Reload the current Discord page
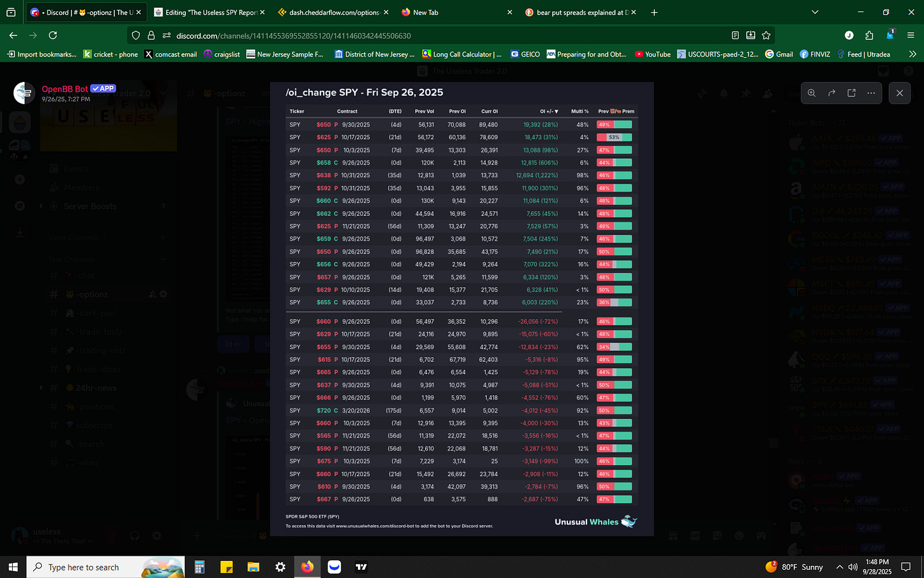 point(53,36)
